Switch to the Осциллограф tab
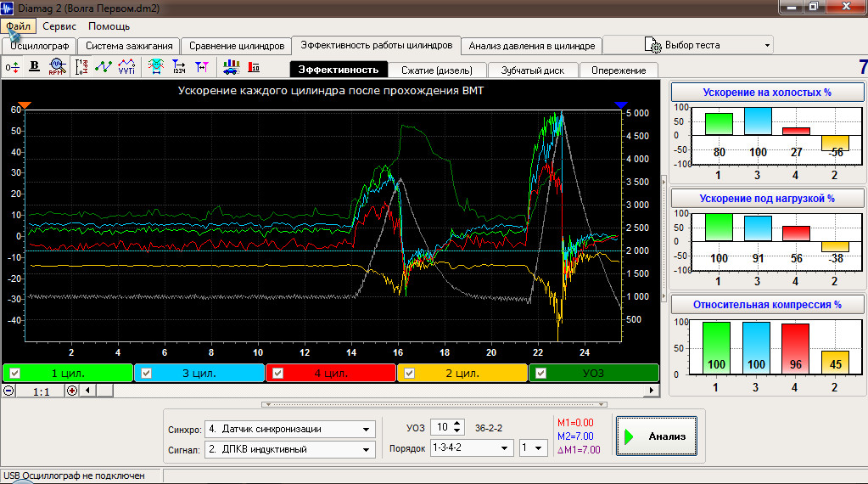Image resolution: width=868 pixels, height=484 pixels. pos(39,46)
